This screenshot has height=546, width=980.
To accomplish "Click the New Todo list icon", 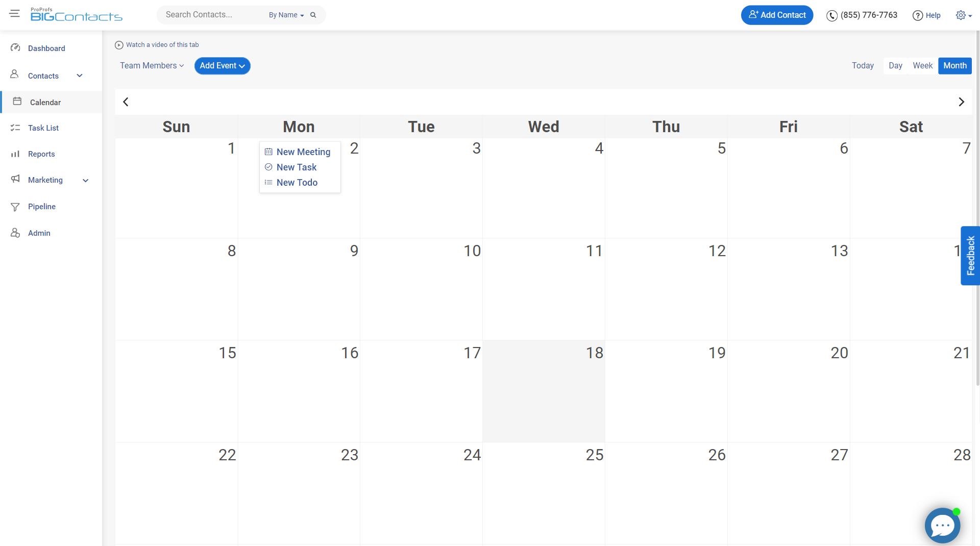I will (268, 182).
